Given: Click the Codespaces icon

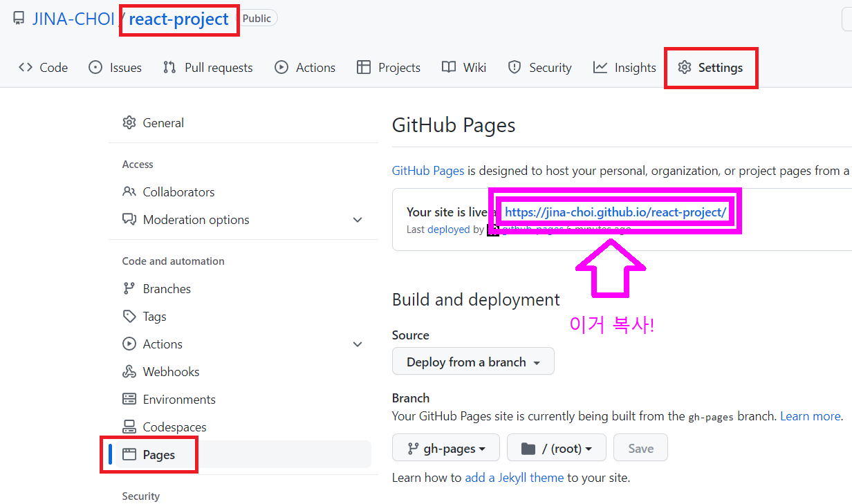Looking at the screenshot, I should coord(129,427).
